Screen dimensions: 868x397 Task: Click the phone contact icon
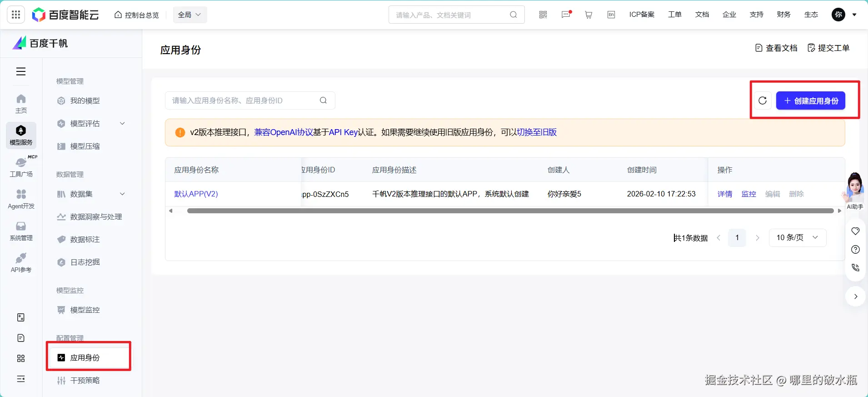(x=855, y=268)
